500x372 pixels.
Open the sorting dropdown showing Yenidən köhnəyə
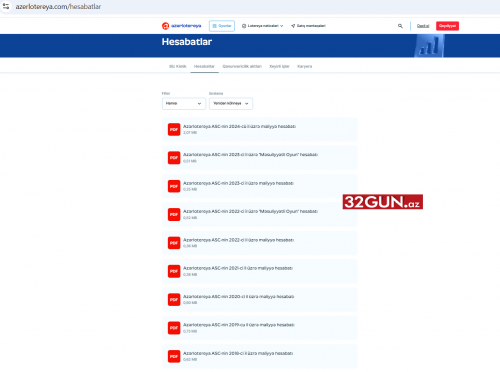231,103
